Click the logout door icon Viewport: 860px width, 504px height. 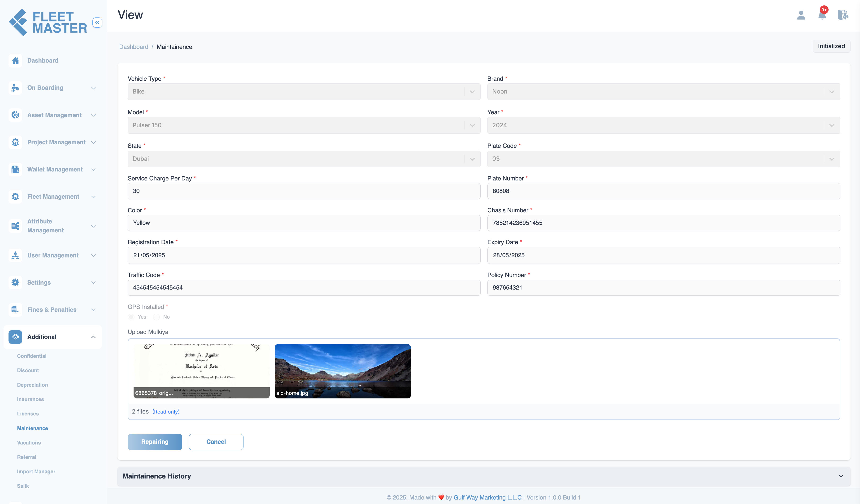[843, 15]
